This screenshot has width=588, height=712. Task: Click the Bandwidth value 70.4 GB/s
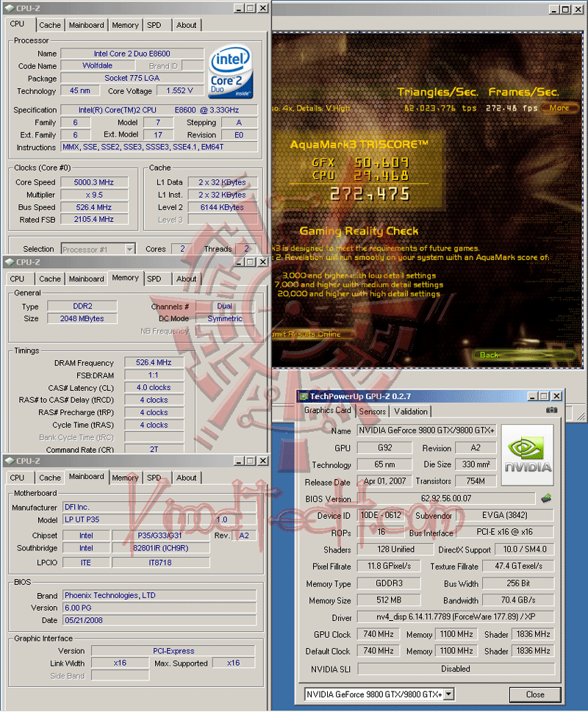tap(518, 600)
